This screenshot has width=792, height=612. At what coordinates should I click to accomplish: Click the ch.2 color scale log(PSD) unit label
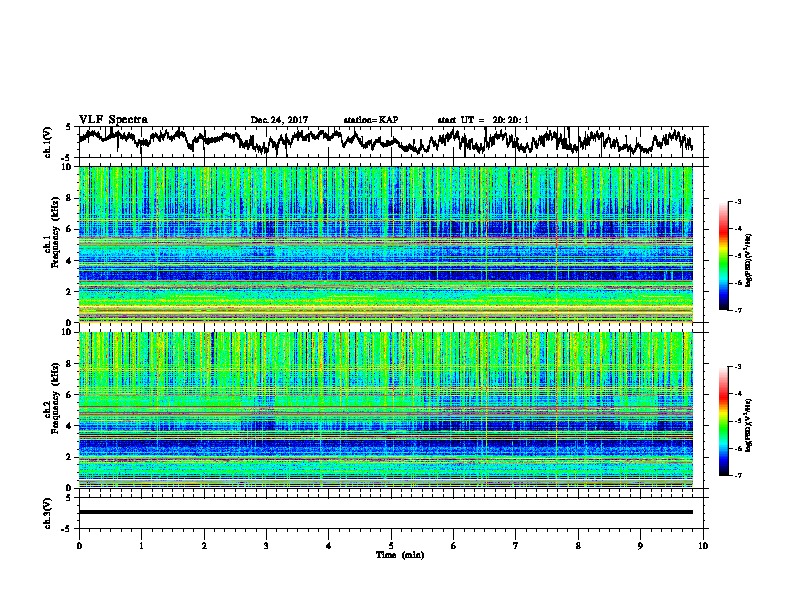pyautogui.click(x=749, y=425)
